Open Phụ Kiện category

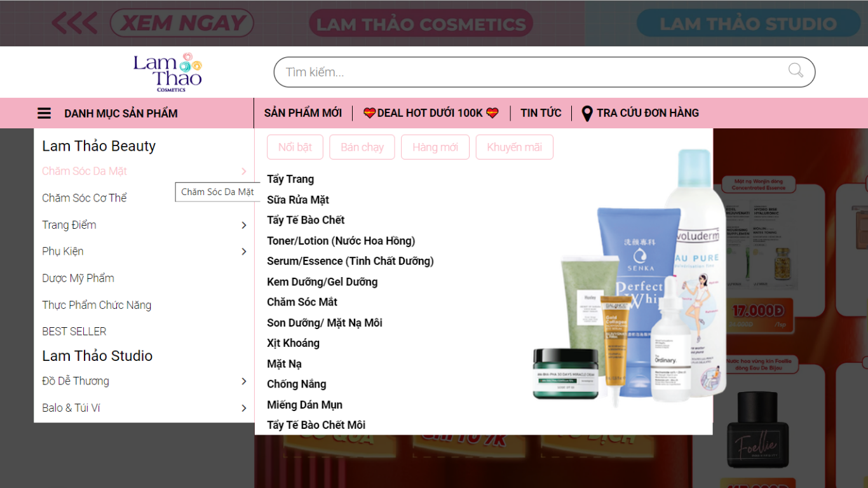click(x=63, y=252)
